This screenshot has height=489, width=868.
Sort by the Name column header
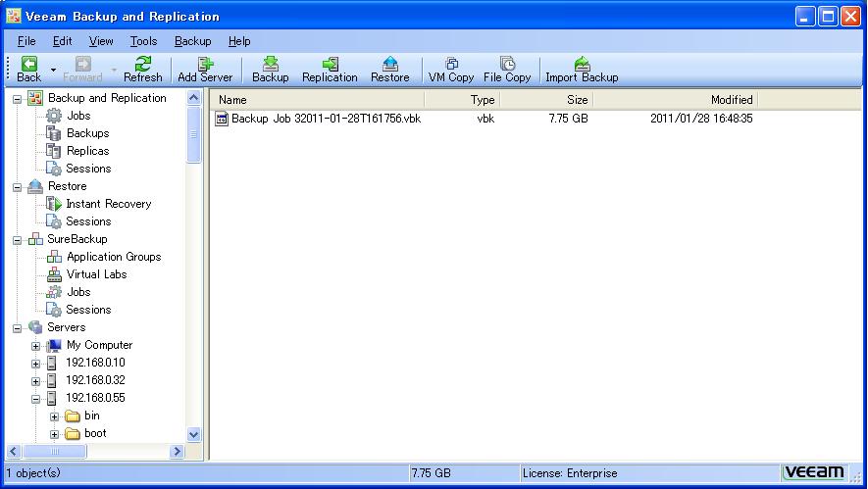click(317, 100)
